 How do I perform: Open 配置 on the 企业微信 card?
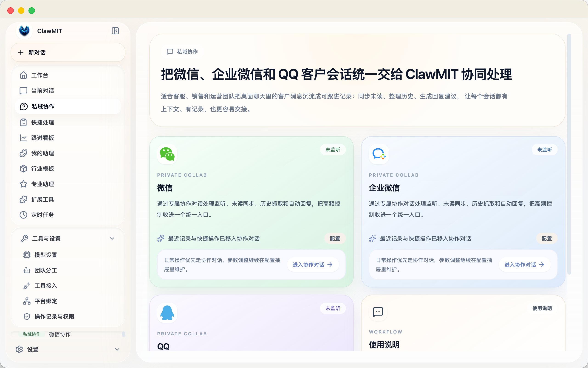tap(547, 239)
